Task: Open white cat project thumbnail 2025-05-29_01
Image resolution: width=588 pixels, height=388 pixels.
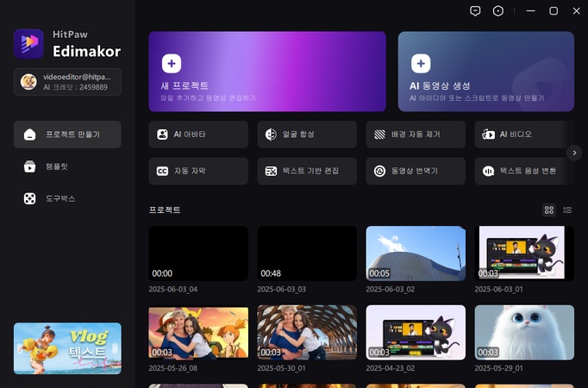Action: click(x=524, y=332)
